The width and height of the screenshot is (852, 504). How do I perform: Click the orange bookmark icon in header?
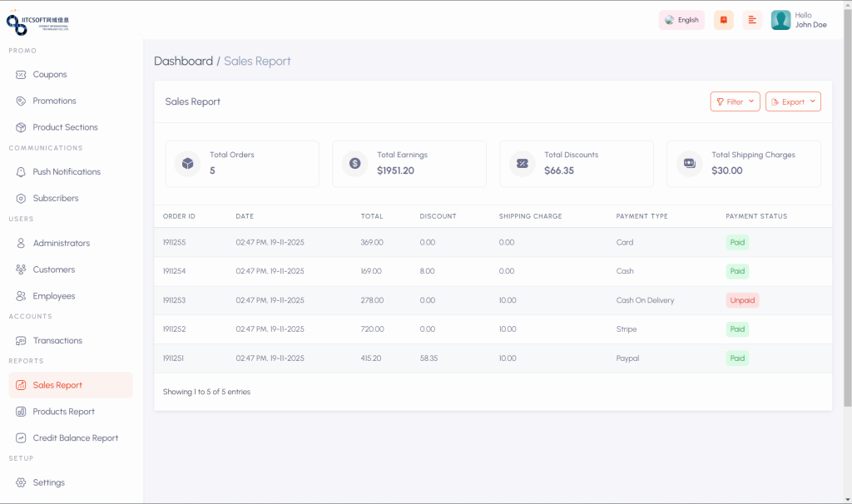point(724,20)
